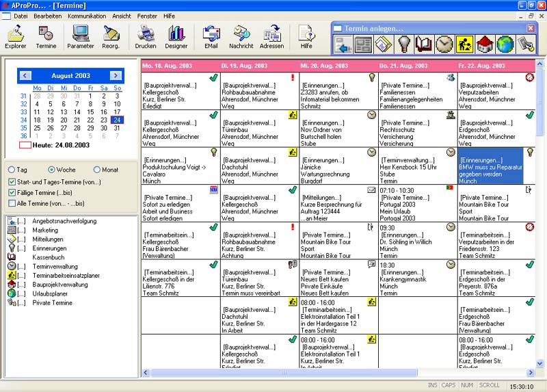This screenshot has height=392, width=547.
Task: Select the clock icon in Termin anlegen
Action: click(x=444, y=44)
